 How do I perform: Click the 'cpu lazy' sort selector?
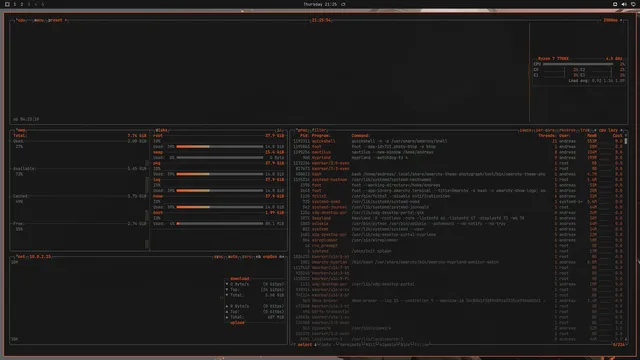(608, 130)
